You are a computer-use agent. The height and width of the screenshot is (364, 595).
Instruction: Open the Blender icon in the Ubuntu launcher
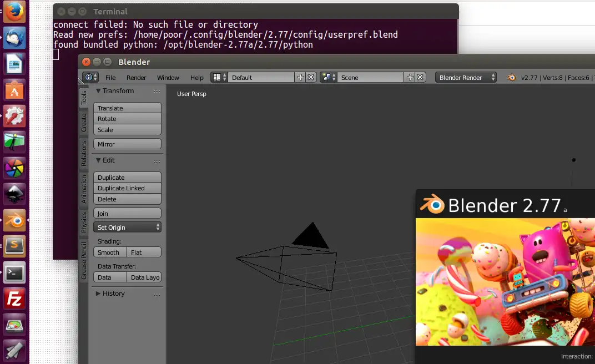click(x=14, y=220)
